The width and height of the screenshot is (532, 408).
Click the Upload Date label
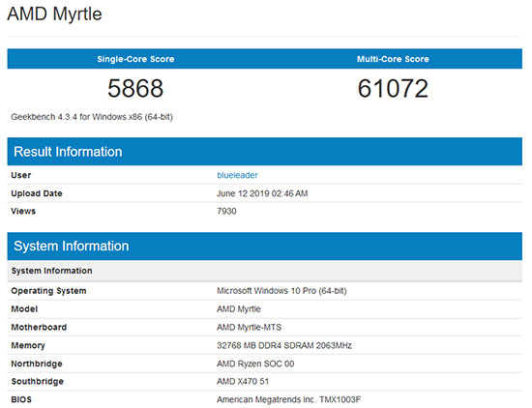[37, 193]
